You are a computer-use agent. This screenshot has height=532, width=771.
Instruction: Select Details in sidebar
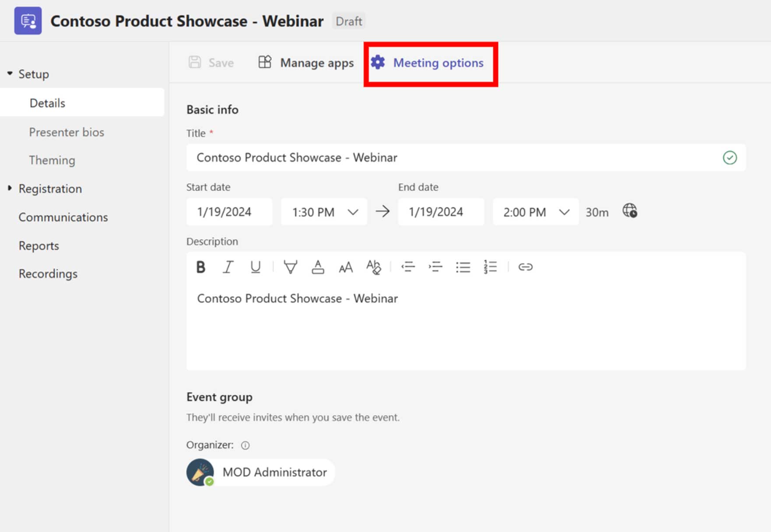point(82,102)
